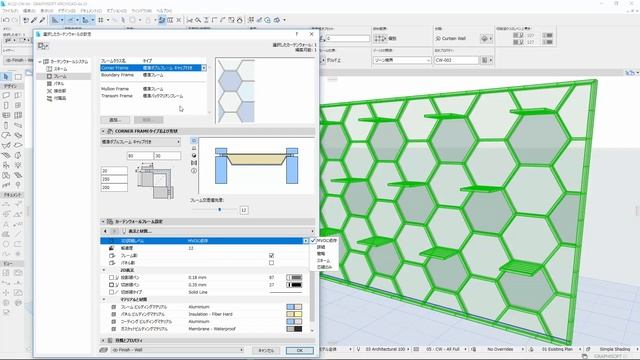Click material icon in Membrane - Waterproof row
The height and width of the screenshot is (360, 640).
[113, 329]
